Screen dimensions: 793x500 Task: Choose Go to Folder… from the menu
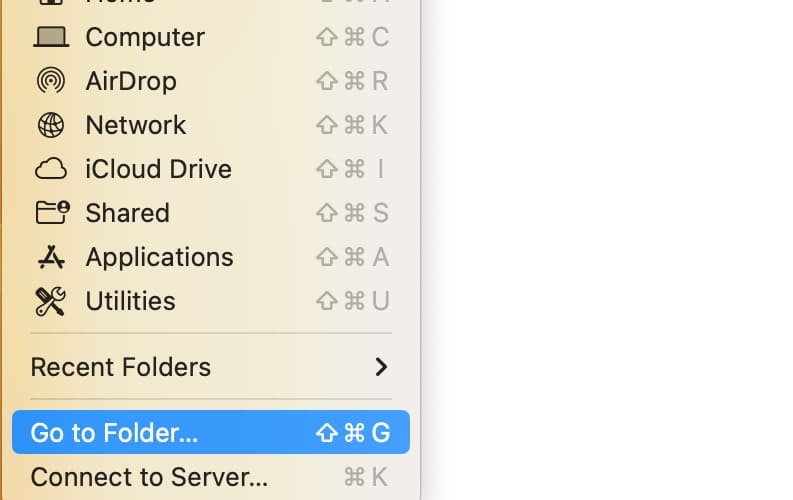(114, 433)
